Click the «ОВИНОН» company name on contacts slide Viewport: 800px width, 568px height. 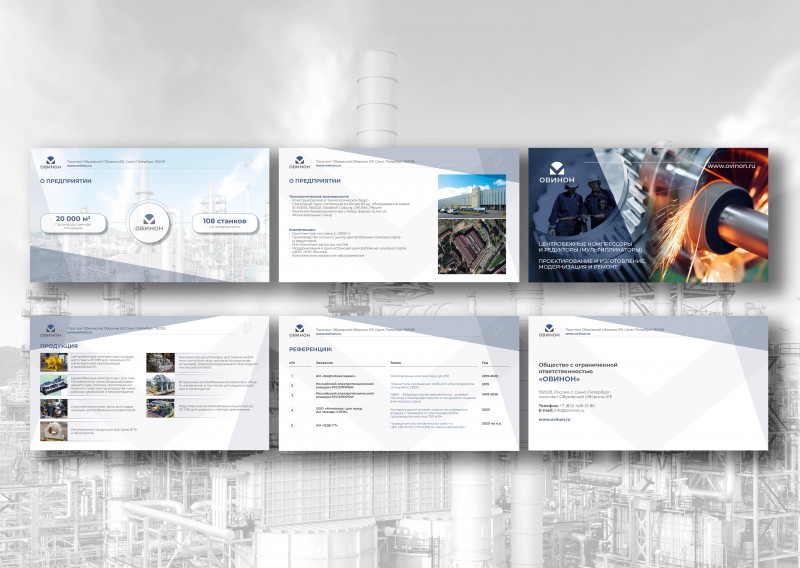coord(559,379)
